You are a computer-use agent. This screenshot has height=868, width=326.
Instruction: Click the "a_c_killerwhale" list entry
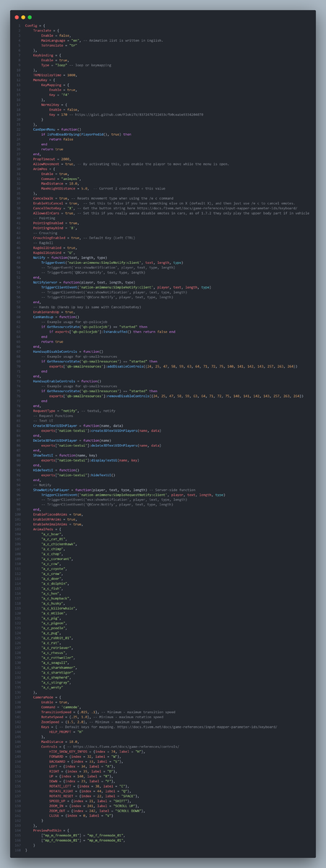coord(59,608)
